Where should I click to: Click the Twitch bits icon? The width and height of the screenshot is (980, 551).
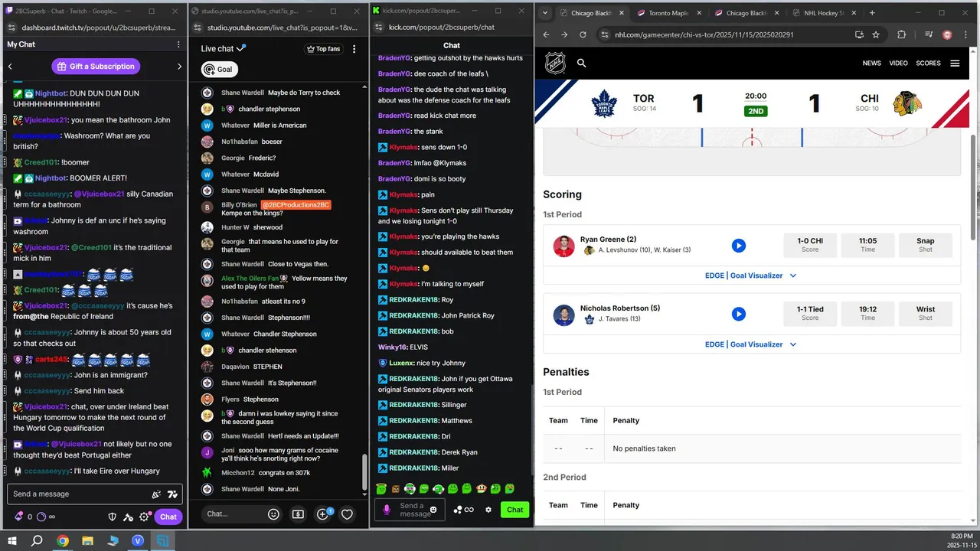click(x=18, y=517)
